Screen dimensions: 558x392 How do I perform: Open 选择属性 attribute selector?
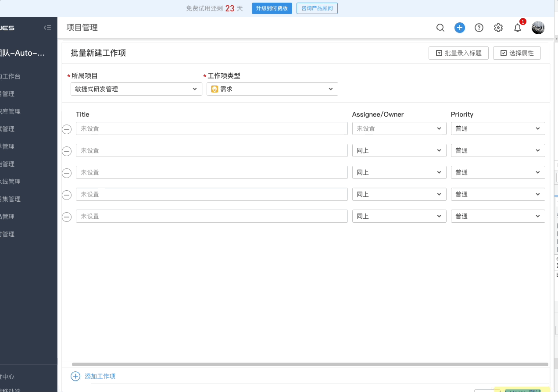517,53
